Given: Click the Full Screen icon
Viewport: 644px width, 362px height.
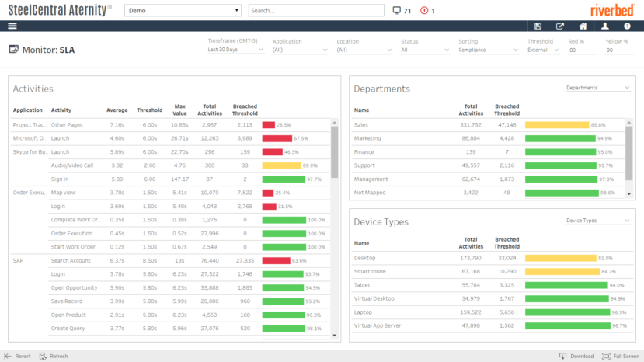Looking at the screenshot, I should point(606,356).
